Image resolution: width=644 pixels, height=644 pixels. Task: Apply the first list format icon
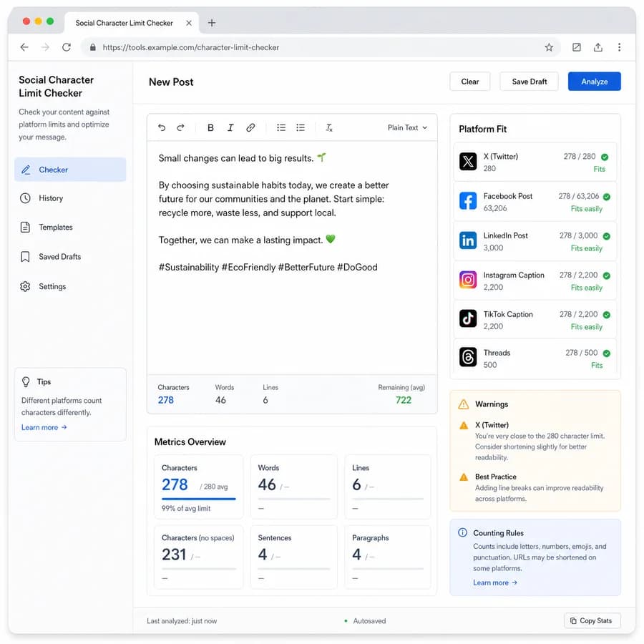point(281,128)
